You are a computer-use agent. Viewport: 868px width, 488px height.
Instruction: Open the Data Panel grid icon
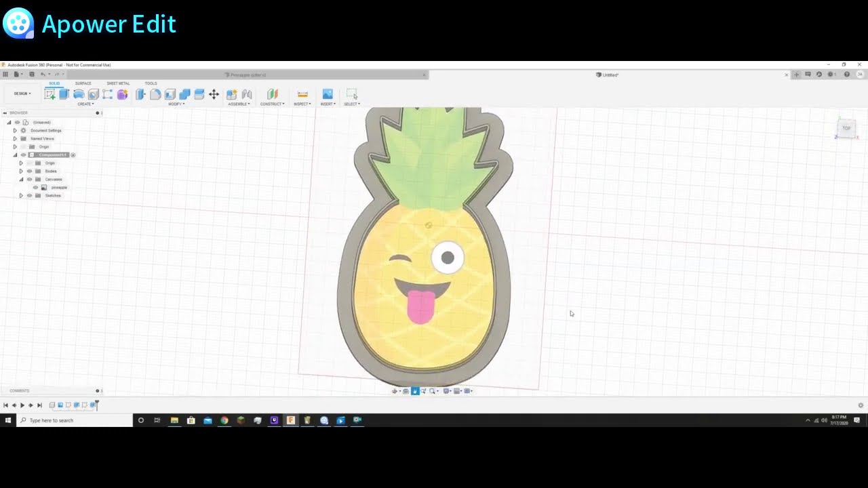pyautogui.click(x=5, y=75)
